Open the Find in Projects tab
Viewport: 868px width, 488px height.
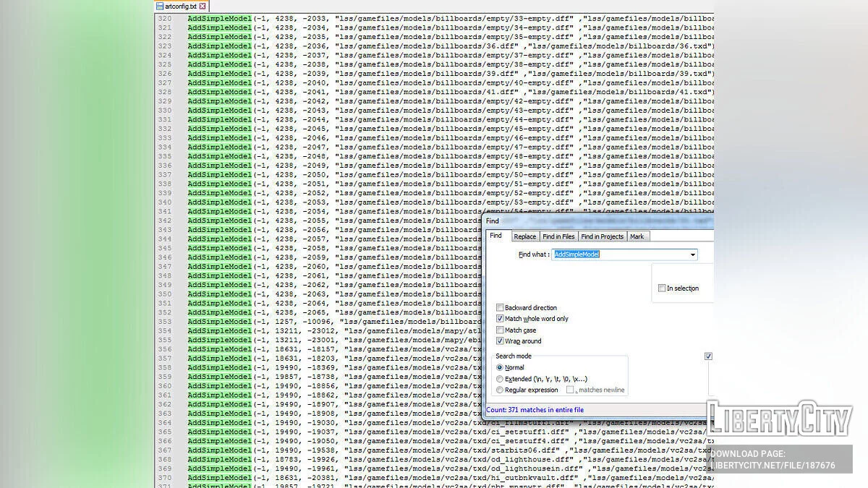602,236
